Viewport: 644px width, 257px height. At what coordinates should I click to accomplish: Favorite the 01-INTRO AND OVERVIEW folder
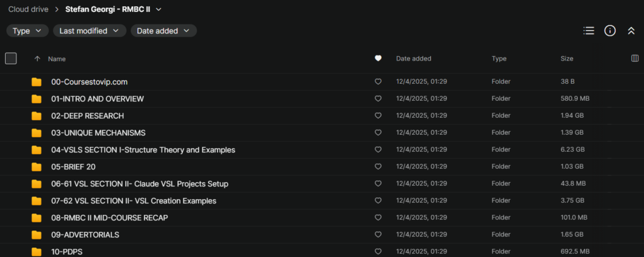click(378, 99)
